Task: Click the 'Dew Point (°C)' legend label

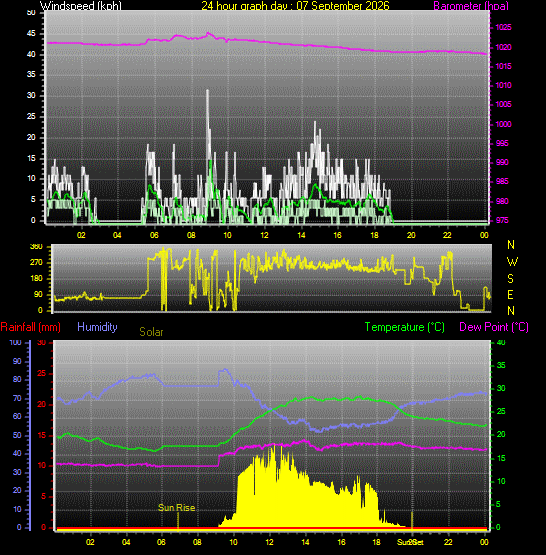Action: pos(494,327)
